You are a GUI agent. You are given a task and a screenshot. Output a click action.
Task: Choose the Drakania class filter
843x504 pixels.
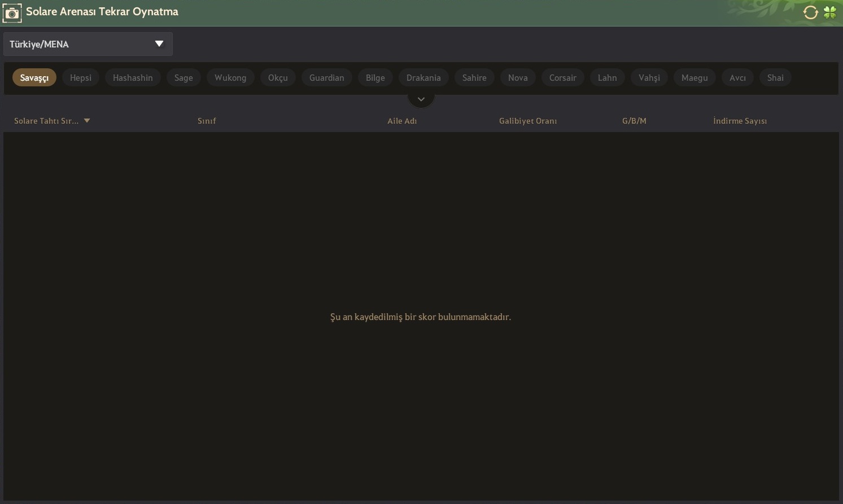point(423,78)
